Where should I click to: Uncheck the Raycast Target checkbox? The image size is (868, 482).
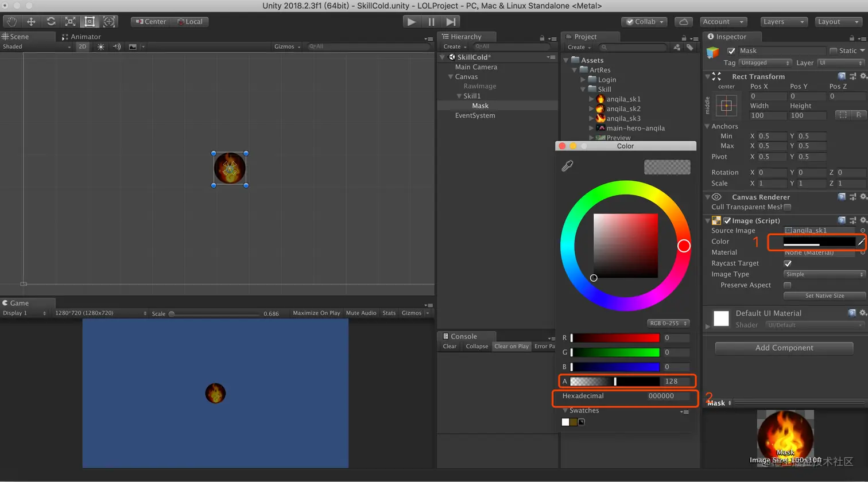pyautogui.click(x=788, y=263)
